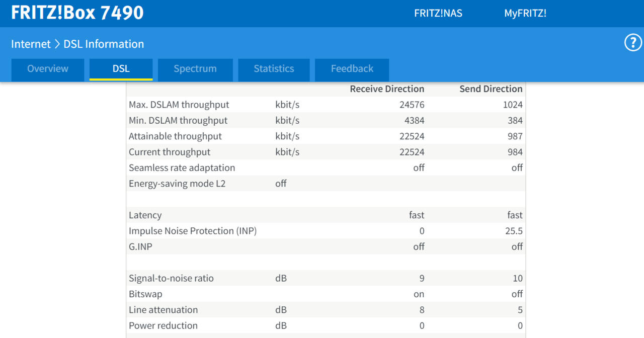Open FRITZ!NAS from the header
The height and width of the screenshot is (338, 644).
pyautogui.click(x=438, y=14)
